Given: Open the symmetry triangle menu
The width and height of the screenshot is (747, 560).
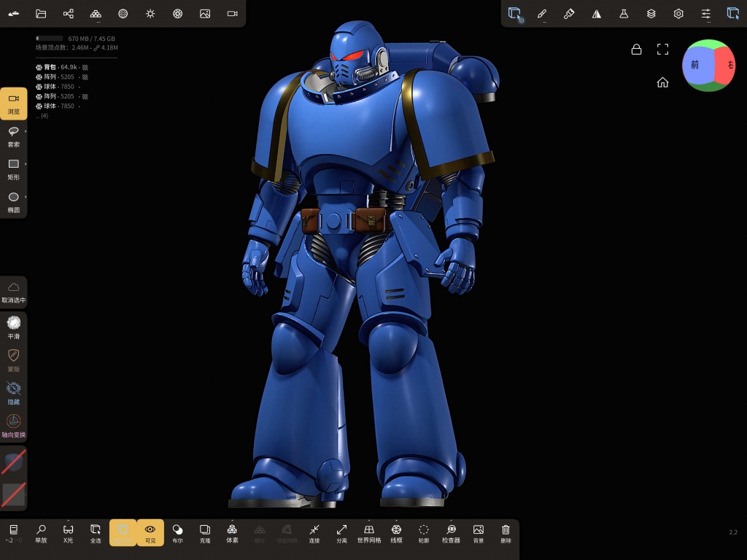Looking at the screenshot, I should (x=597, y=14).
